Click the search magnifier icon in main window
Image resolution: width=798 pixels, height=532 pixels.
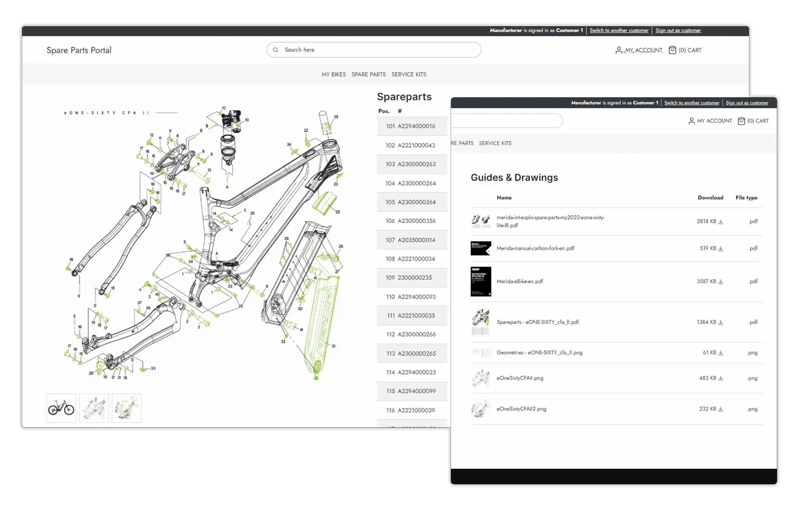click(275, 50)
